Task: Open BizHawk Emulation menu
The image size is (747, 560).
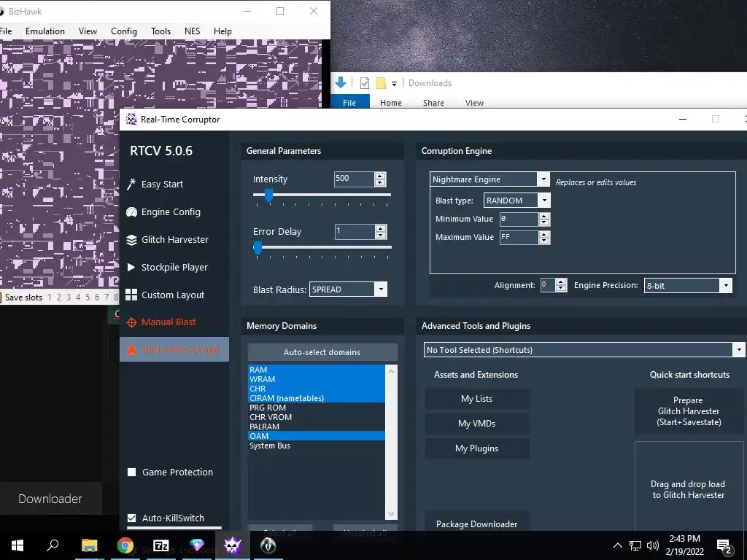Action: point(44,31)
